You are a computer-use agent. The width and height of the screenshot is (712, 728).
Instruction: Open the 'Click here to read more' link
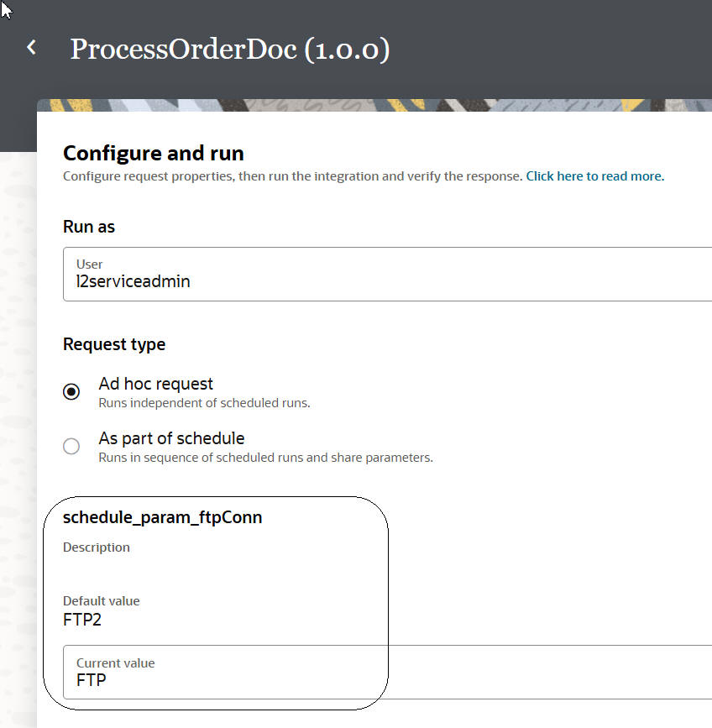click(x=594, y=176)
